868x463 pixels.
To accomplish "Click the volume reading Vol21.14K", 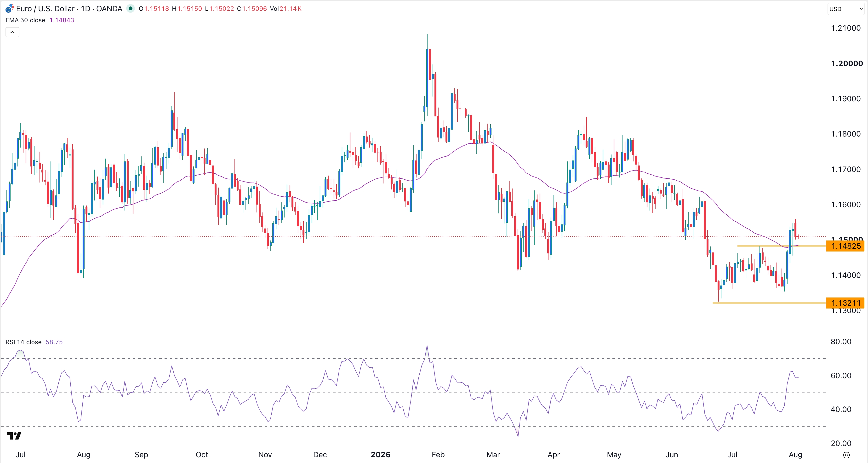I will point(286,9).
